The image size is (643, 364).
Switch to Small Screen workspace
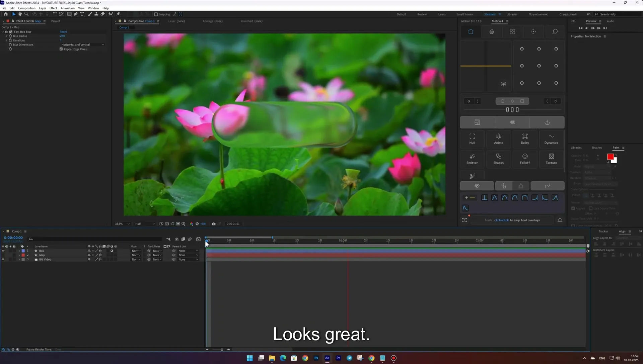coord(465,14)
